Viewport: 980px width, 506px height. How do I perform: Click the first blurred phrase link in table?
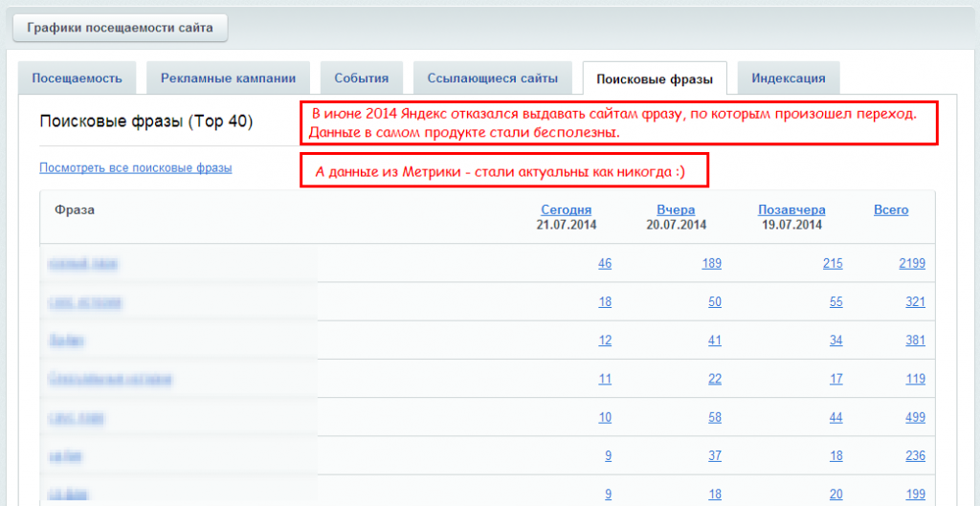point(82,263)
